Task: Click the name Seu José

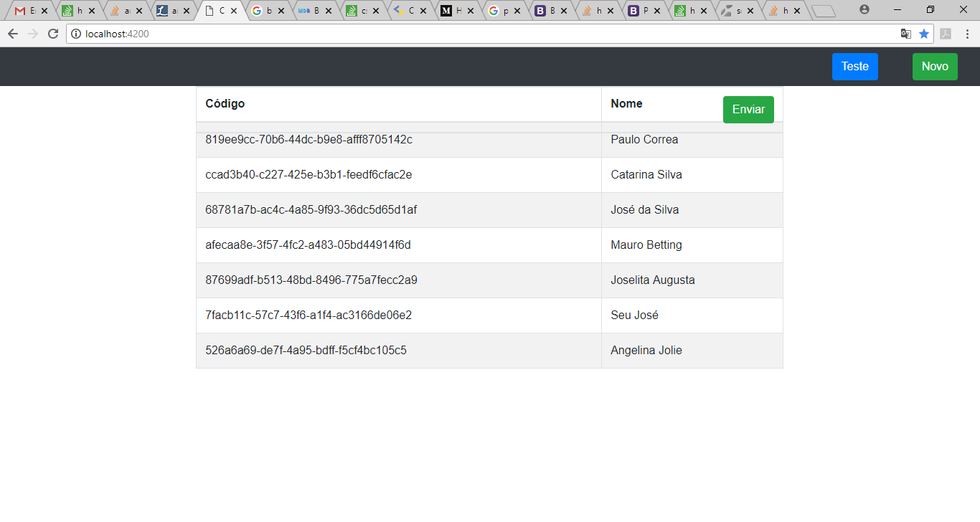Action: [x=634, y=315]
